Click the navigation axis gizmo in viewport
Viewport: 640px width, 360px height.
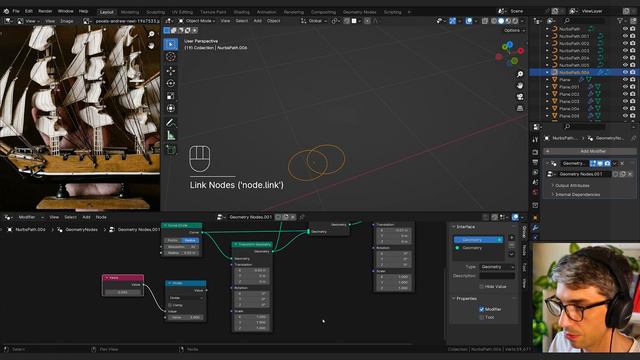click(510, 53)
